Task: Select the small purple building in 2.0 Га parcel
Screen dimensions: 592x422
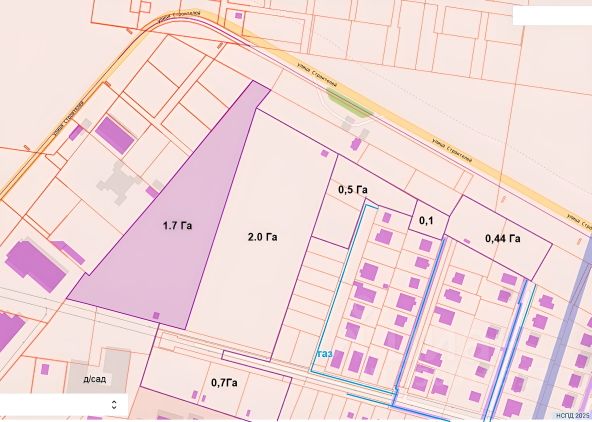Action: (325, 153)
